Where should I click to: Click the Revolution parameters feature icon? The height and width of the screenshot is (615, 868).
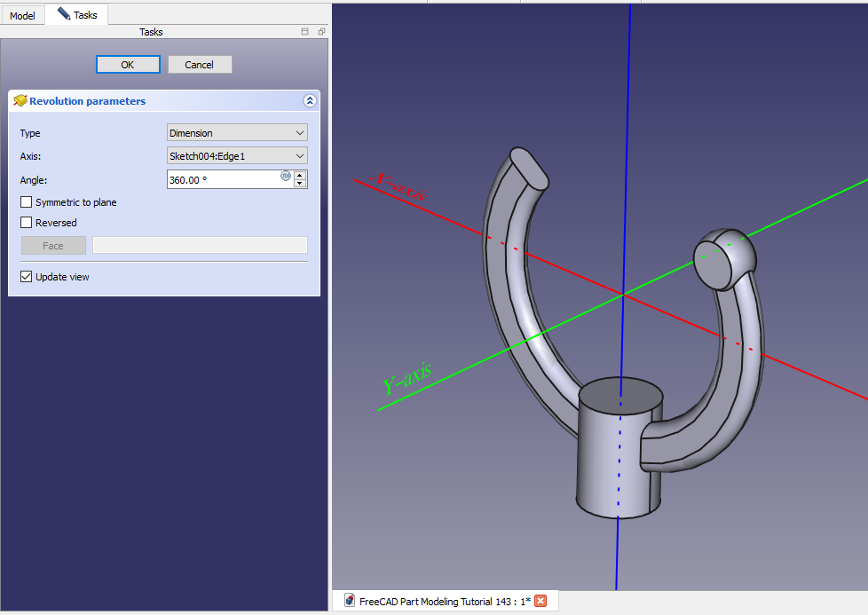(x=20, y=101)
